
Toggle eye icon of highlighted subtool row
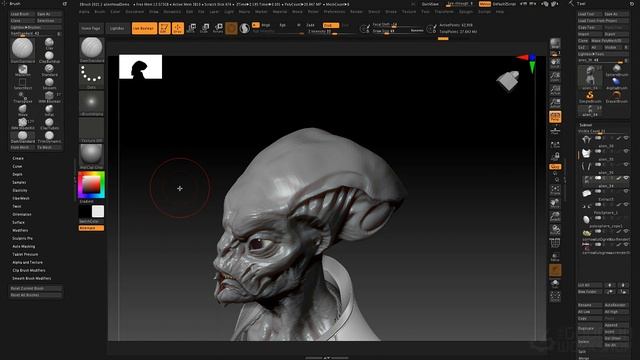point(626,178)
